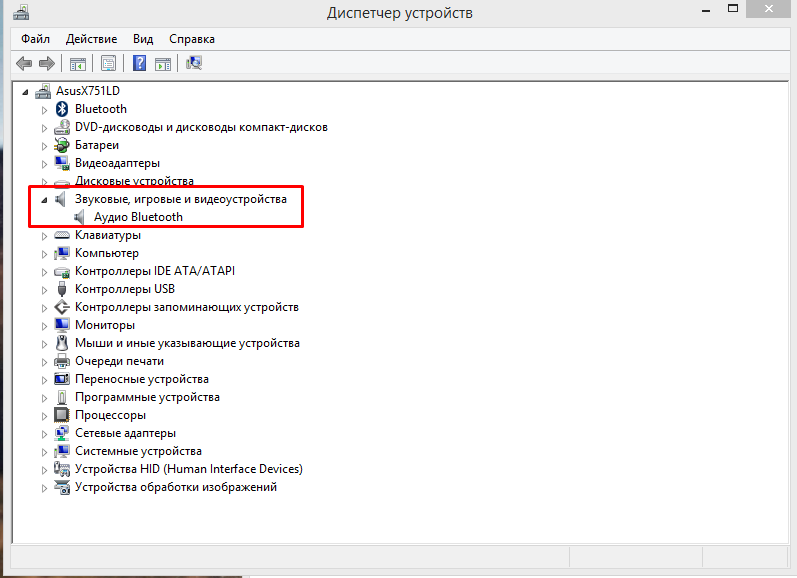The width and height of the screenshot is (797, 578).
Task: Open the Вид menu
Action: pos(143,39)
